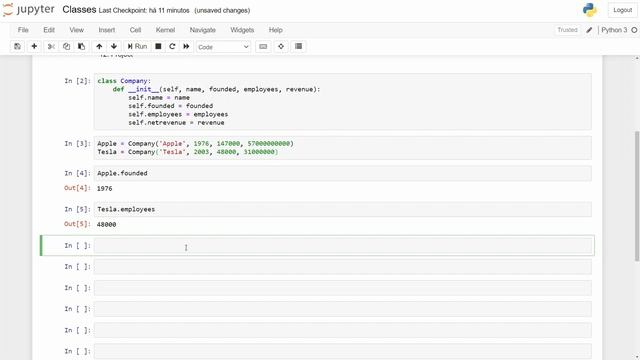The height and width of the screenshot is (360, 640).
Task: Interrupt the kernel with the stop icon
Action: click(158, 47)
